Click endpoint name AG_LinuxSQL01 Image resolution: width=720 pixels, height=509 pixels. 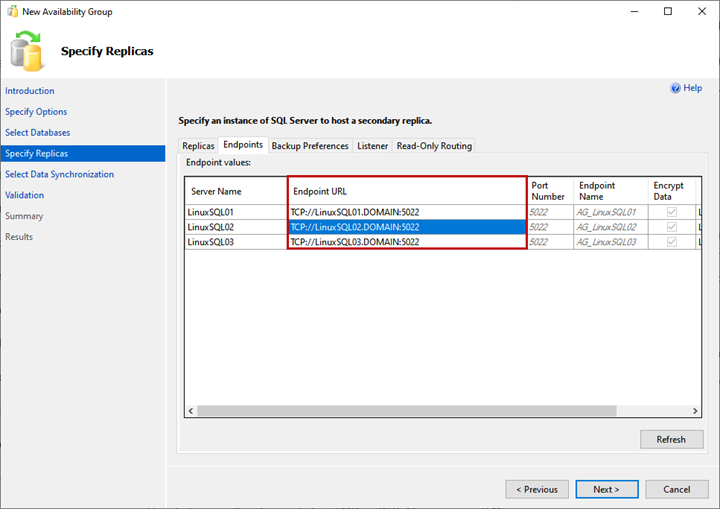[611, 212]
